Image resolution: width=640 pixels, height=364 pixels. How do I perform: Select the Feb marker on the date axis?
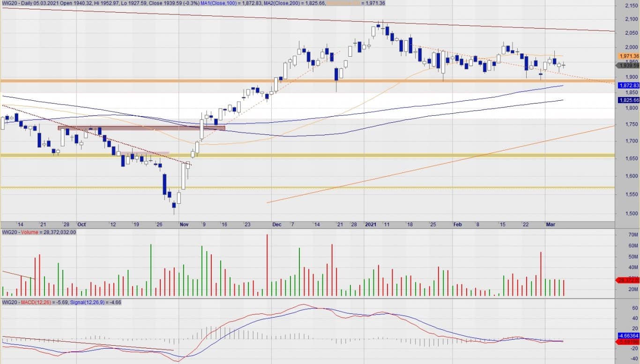click(x=458, y=225)
